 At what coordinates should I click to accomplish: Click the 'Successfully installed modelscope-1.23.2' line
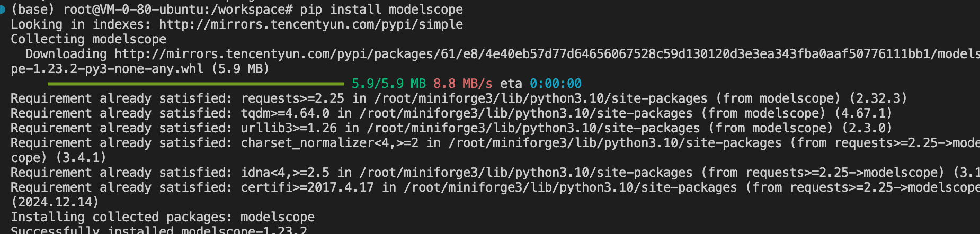coord(159,230)
